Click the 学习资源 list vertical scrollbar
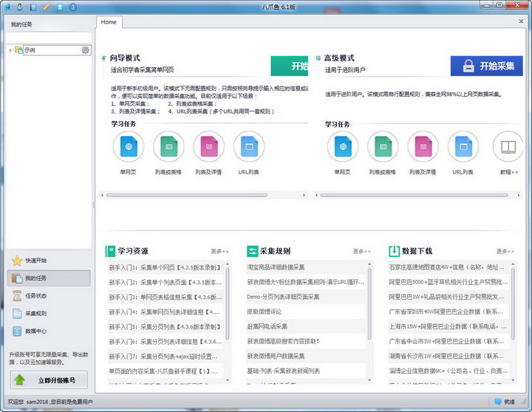 pos(228,303)
